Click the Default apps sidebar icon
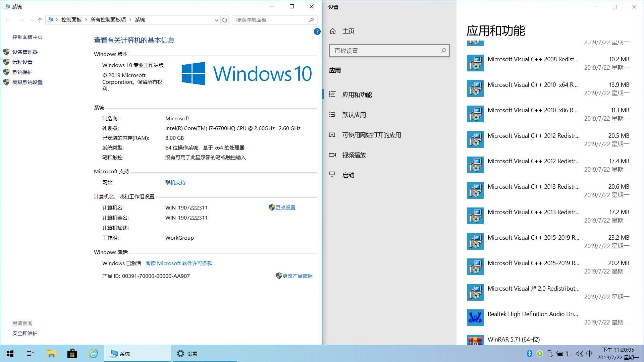This screenshot has width=644, height=362. click(332, 115)
